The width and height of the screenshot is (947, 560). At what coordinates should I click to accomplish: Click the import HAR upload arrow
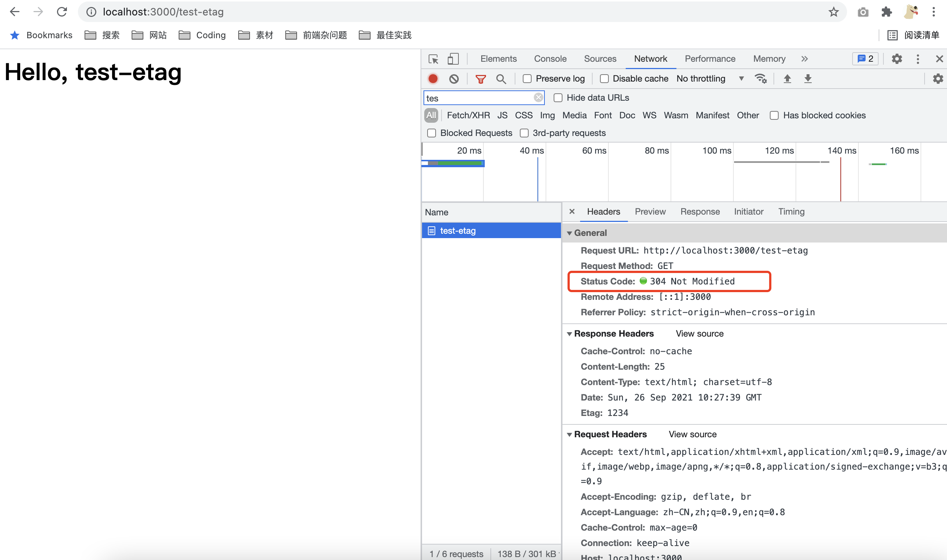click(x=787, y=79)
